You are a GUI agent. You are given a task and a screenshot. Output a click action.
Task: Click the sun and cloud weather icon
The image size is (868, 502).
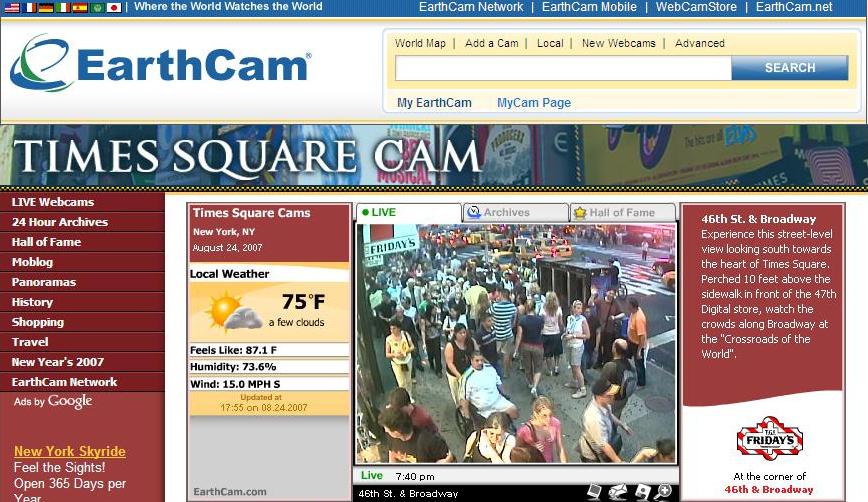click(235, 313)
